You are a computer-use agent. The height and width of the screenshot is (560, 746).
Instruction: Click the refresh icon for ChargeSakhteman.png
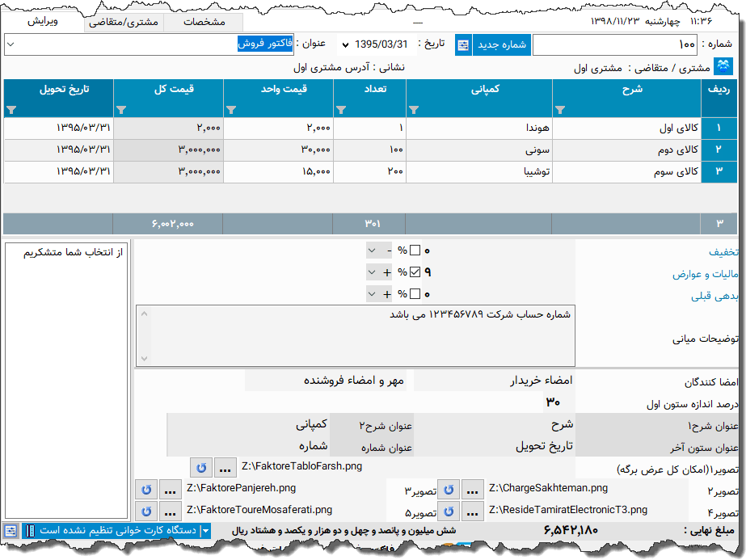click(x=449, y=490)
